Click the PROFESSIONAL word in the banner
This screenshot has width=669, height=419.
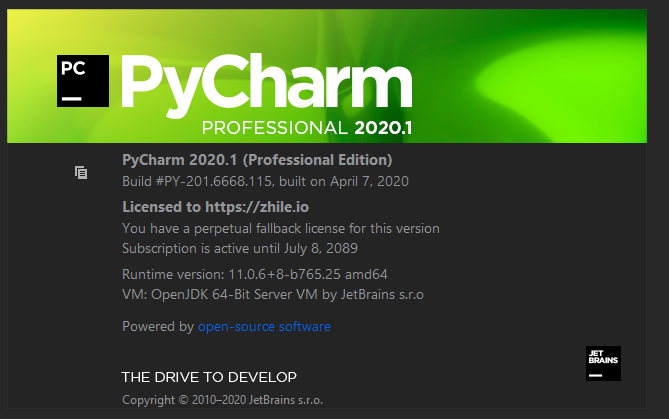click(273, 129)
